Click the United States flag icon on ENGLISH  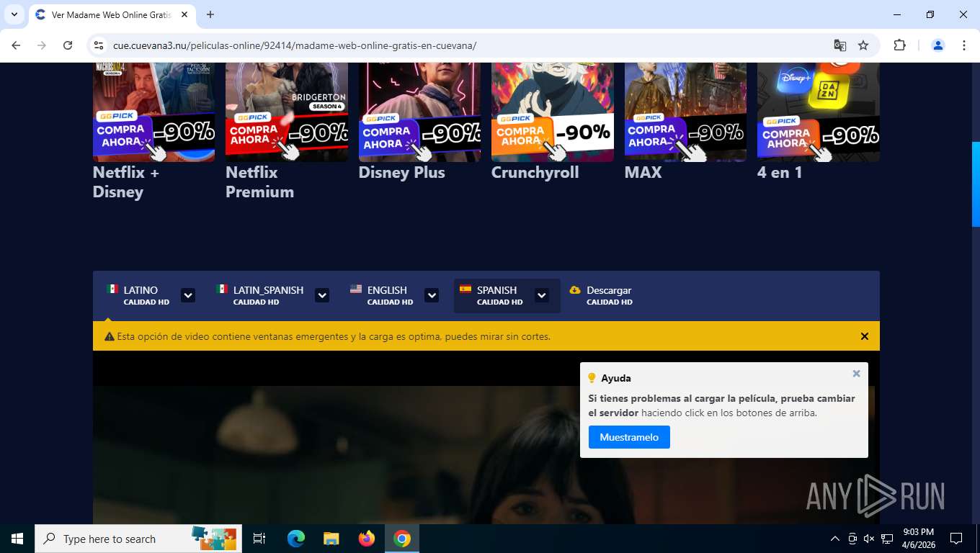coord(356,289)
